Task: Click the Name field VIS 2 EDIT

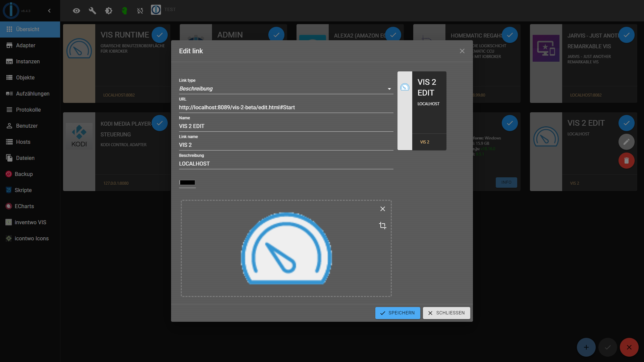Action: pyautogui.click(x=286, y=126)
